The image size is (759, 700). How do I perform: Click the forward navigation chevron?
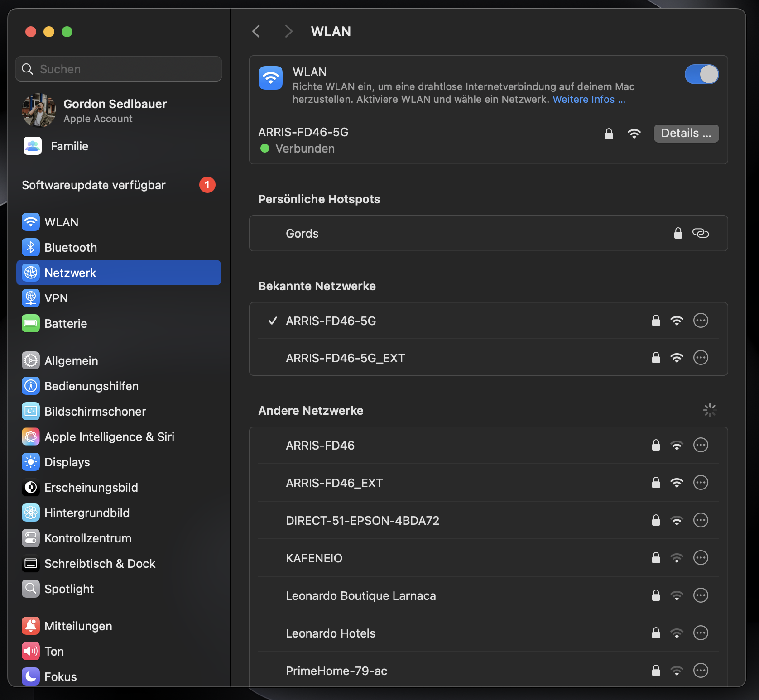288,31
